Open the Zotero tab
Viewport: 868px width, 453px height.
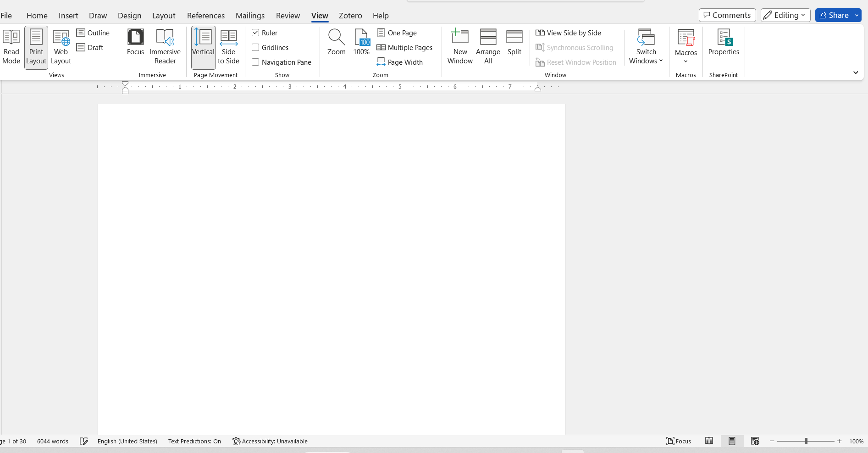[350, 16]
